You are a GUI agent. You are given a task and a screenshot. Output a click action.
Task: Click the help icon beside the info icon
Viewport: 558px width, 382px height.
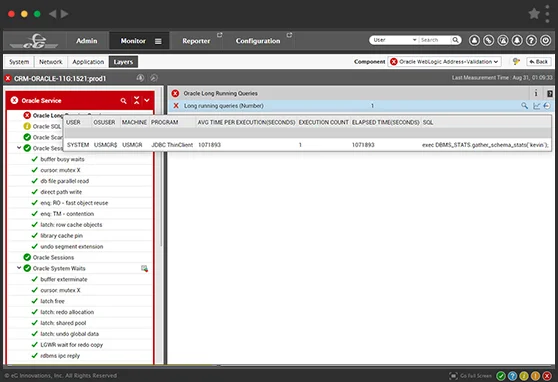[x=549, y=94]
